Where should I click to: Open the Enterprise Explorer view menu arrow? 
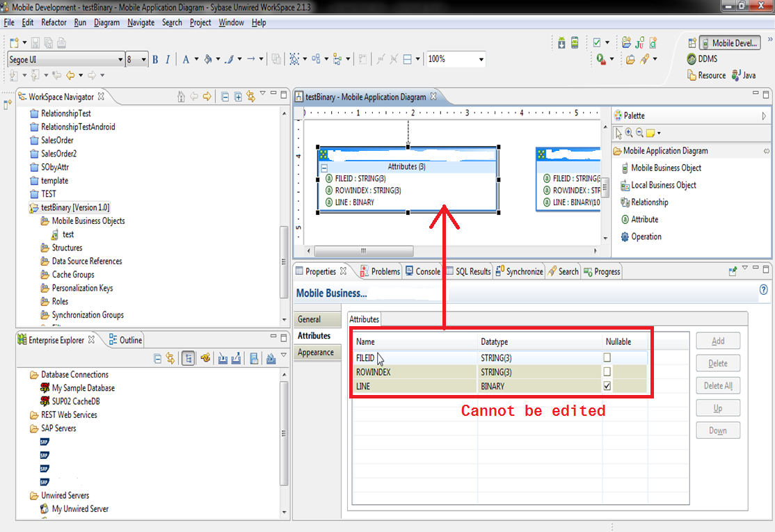pyautogui.click(x=284, y=355)
